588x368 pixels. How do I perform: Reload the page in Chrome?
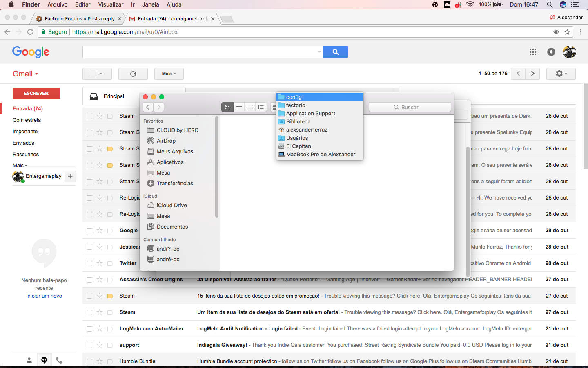point(30,32)
